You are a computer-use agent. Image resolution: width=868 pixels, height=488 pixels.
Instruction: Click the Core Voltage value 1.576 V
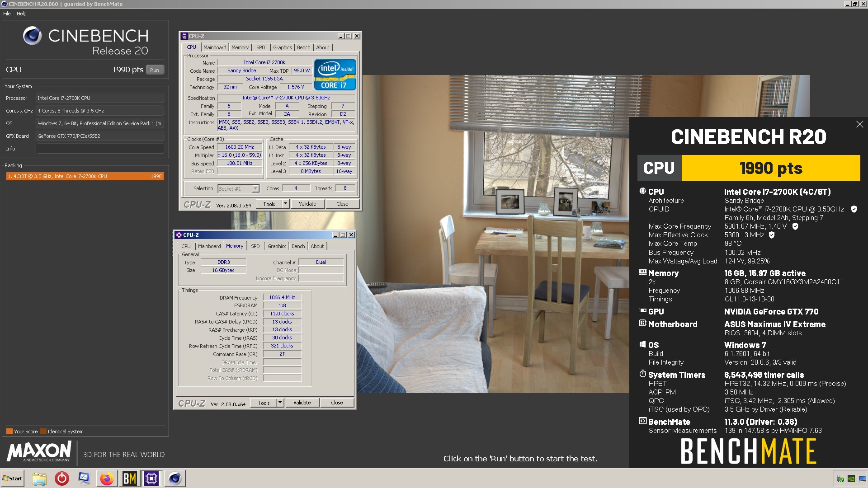coord(296,87)
